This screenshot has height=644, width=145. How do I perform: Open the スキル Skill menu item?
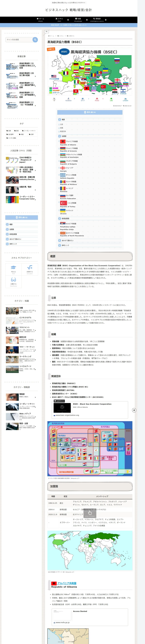tap(59, 20)
